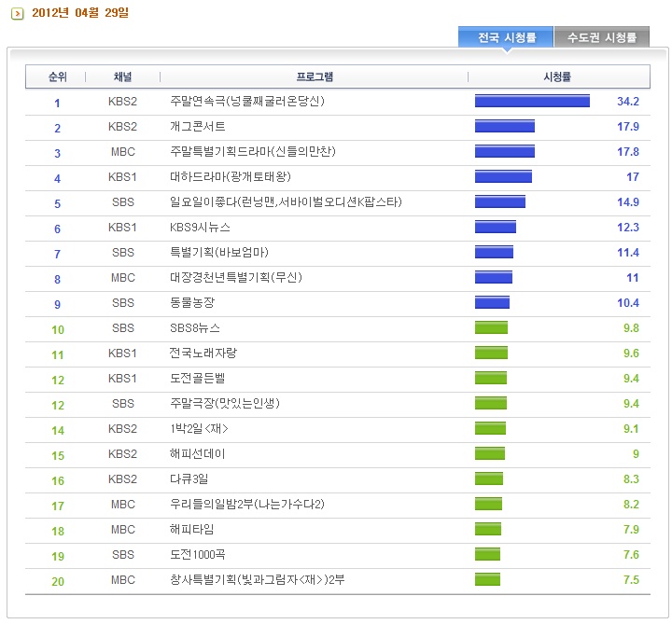Click the 순위 column header
Image resolution: width=672 pixels, height=624 pixels.
pyautogui.click(x=58, y=77)
